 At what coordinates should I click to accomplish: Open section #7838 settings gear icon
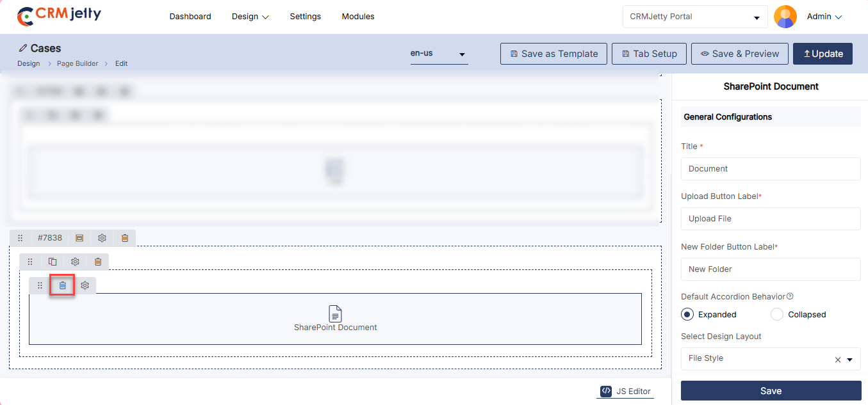coord(102,238)
